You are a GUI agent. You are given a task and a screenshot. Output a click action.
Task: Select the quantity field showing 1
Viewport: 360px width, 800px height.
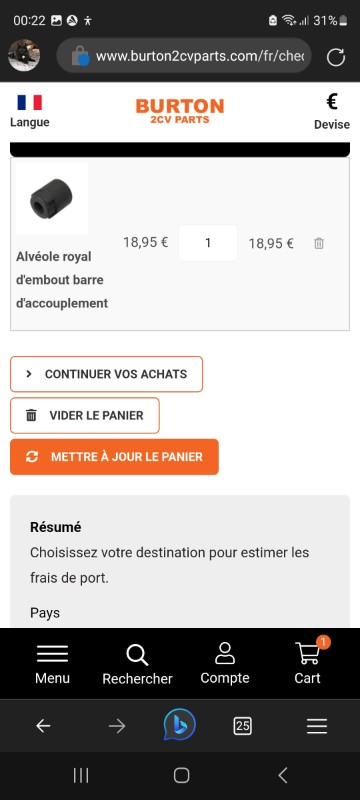(x=208, y=243)
